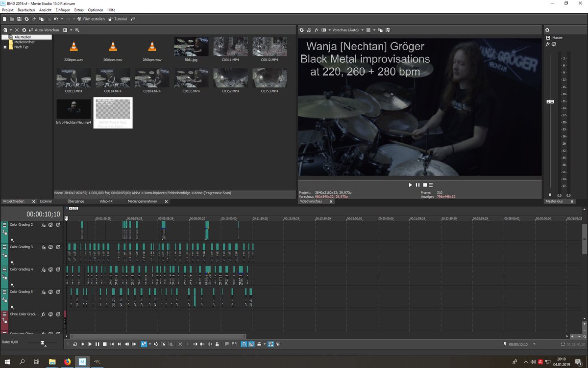Open preview properties gear in video preview

point(302,30)
